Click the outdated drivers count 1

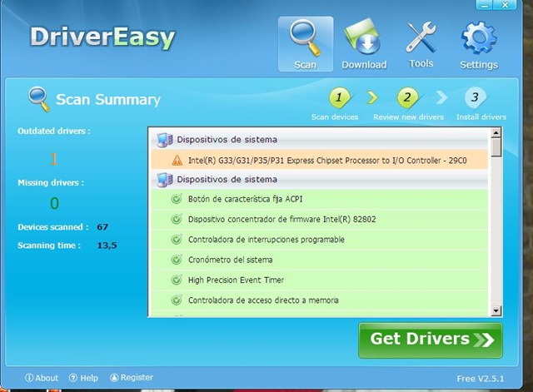coord(53,159)
